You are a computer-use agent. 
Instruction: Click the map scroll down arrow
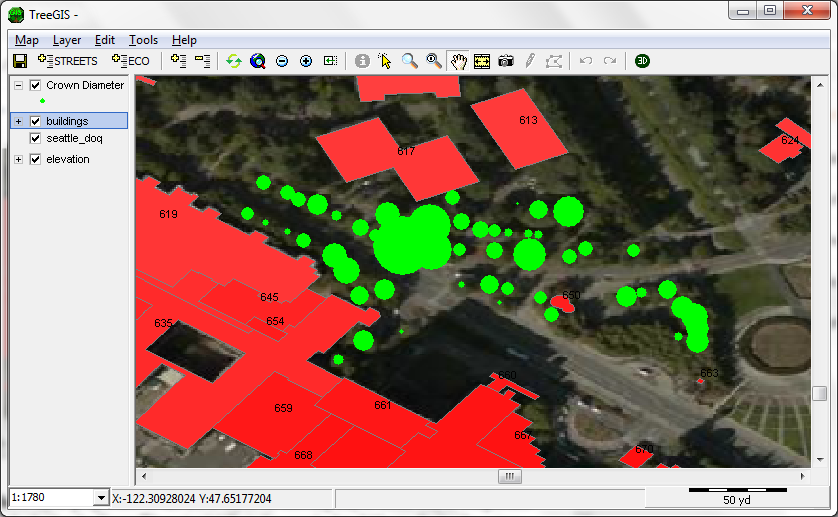click(820, 459)
